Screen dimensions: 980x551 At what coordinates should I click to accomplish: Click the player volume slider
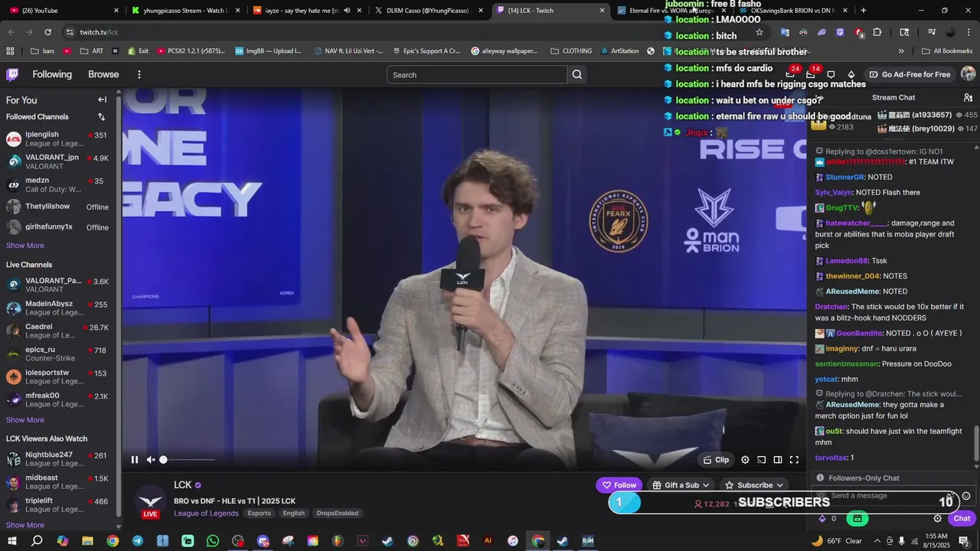tap(188, 460)
